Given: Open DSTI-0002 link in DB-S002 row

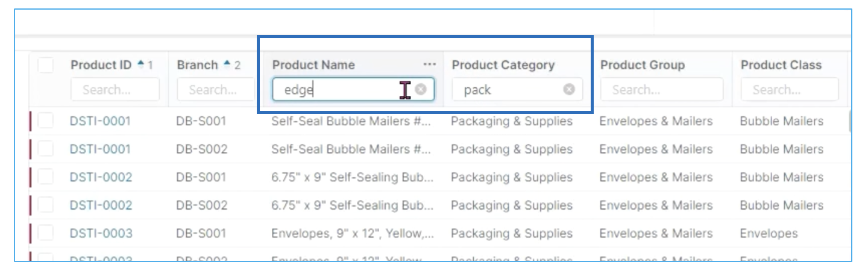Looking at the screenshot, I should (x=101, y=206).
